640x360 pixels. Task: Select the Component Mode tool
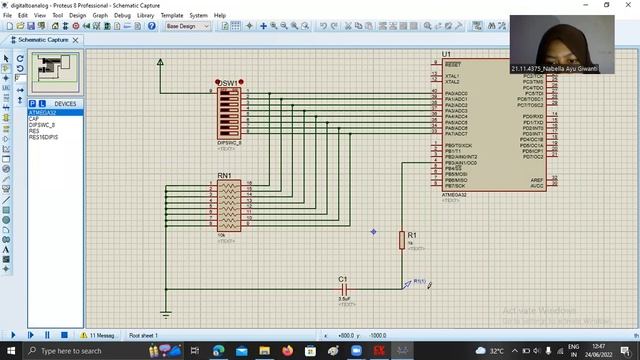tap(6, 69)
